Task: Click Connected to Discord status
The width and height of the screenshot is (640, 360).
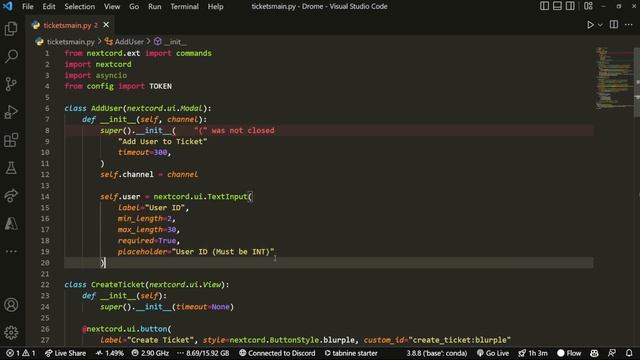Action: coord(277,353)
